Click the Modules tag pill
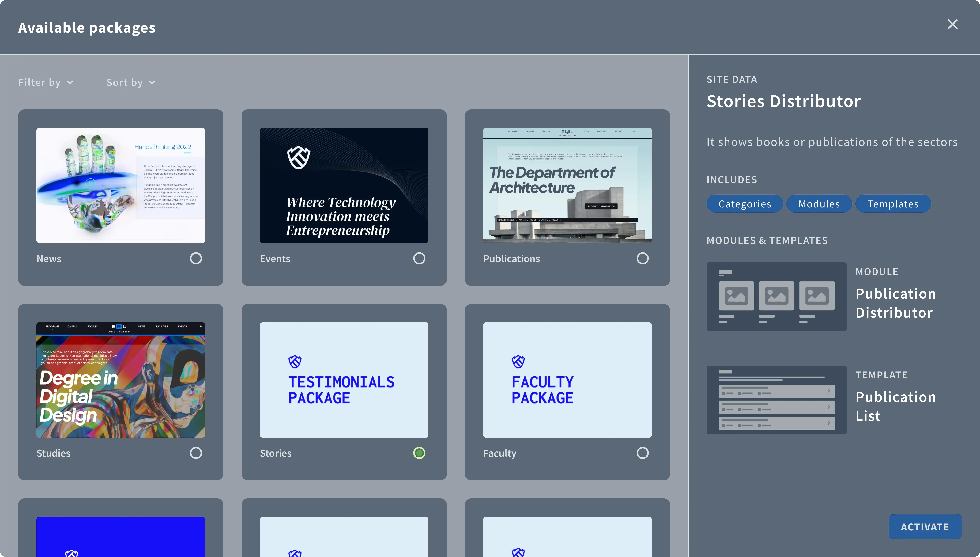Screen dimensions: 980x557 (819, 204)
